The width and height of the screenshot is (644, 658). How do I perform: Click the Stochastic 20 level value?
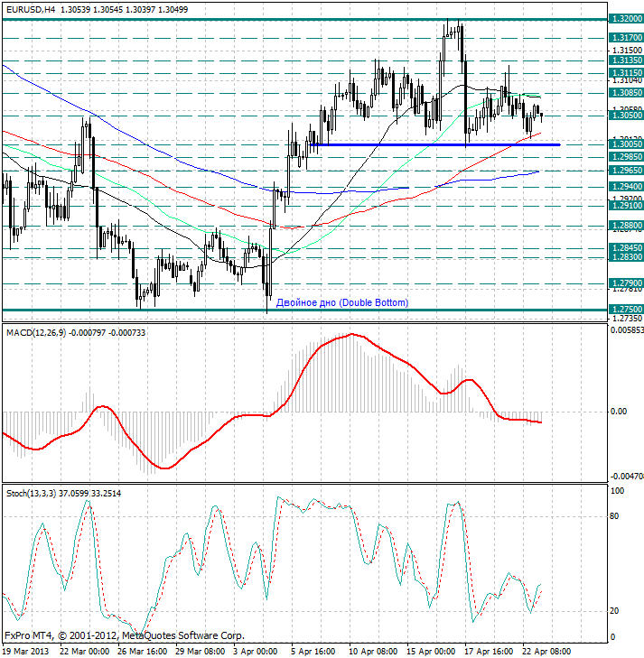614,611
